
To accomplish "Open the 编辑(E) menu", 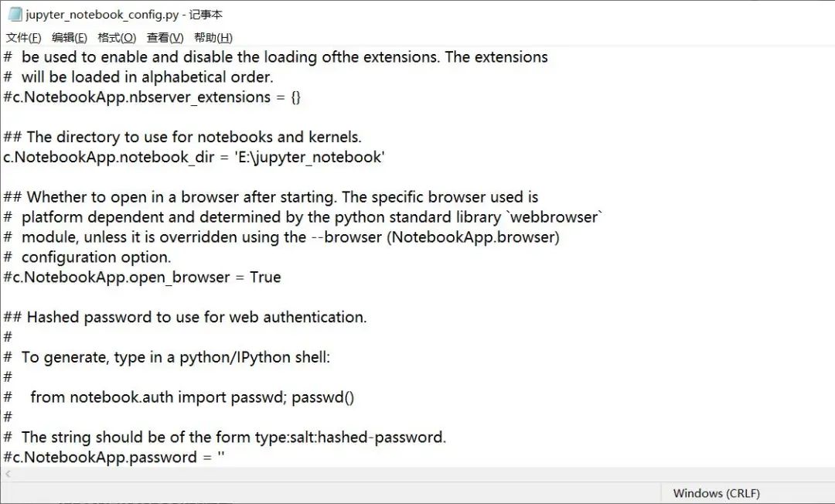I will pos(69,38).
